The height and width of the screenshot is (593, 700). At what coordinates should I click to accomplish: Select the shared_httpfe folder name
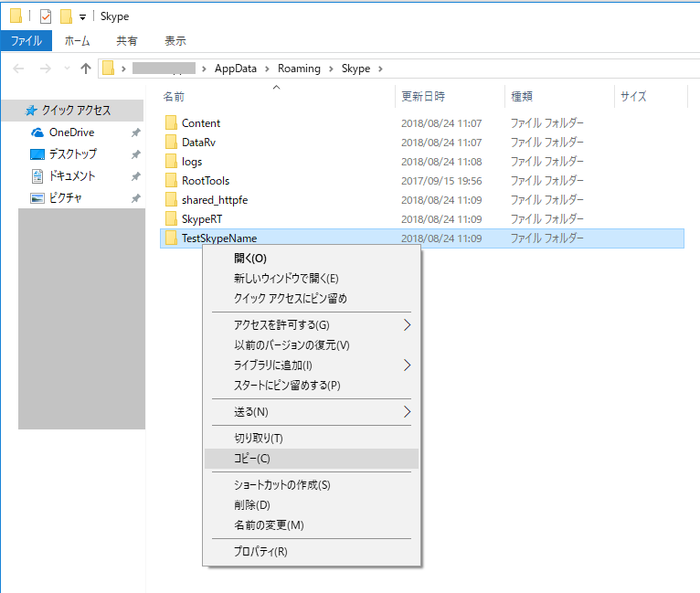point(215,200)
